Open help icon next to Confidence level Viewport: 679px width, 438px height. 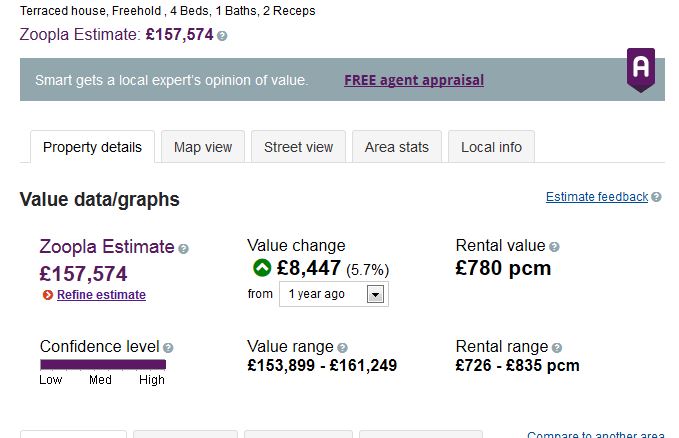168,348
